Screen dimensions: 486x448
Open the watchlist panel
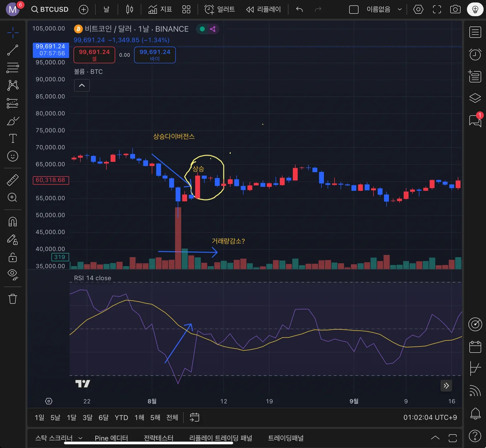coord(475,32)
